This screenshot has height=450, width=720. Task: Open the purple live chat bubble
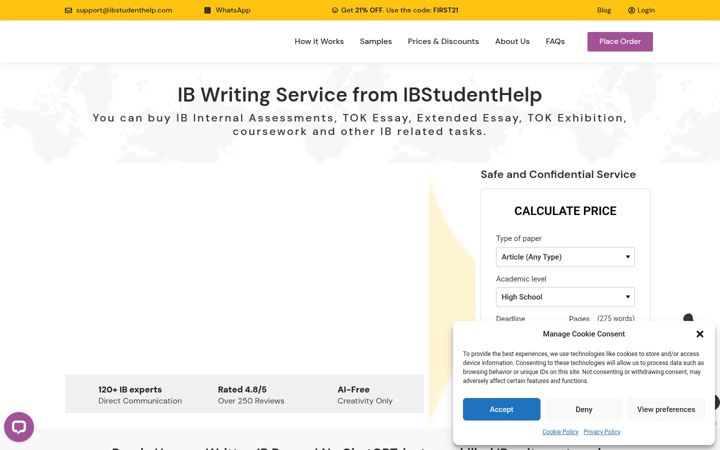pyautogui.click(x=19, y=427)
